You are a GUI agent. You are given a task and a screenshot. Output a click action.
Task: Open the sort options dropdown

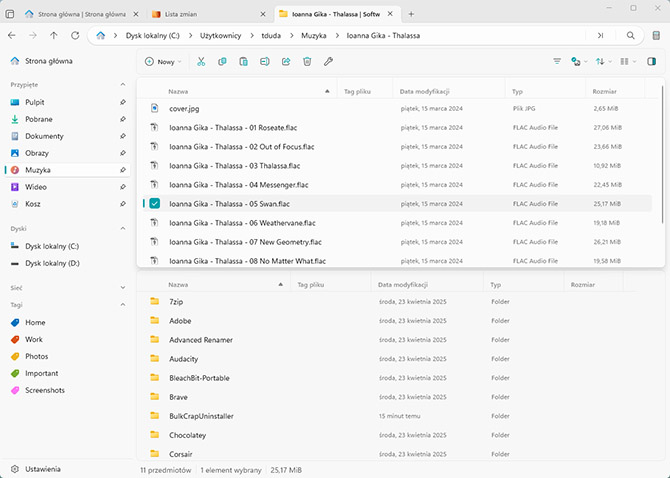[x=603, y=62]
